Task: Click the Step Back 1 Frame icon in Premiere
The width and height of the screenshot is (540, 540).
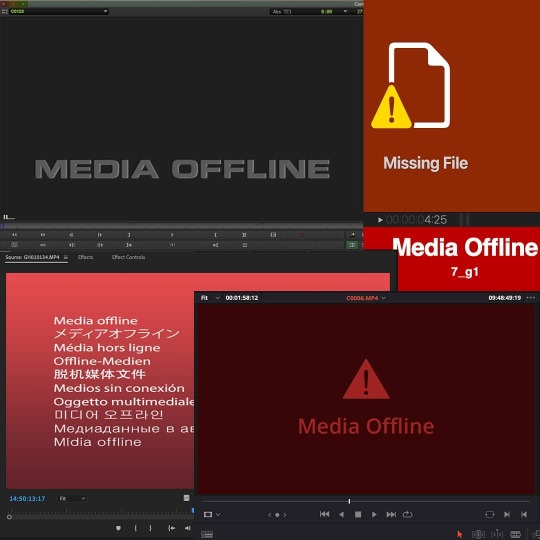Action: (188, 528)
